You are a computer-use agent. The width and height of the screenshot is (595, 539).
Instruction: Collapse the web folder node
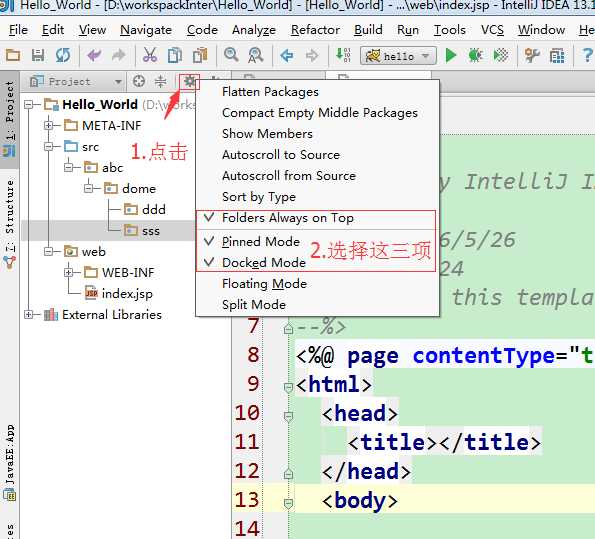tap(49, 252)
